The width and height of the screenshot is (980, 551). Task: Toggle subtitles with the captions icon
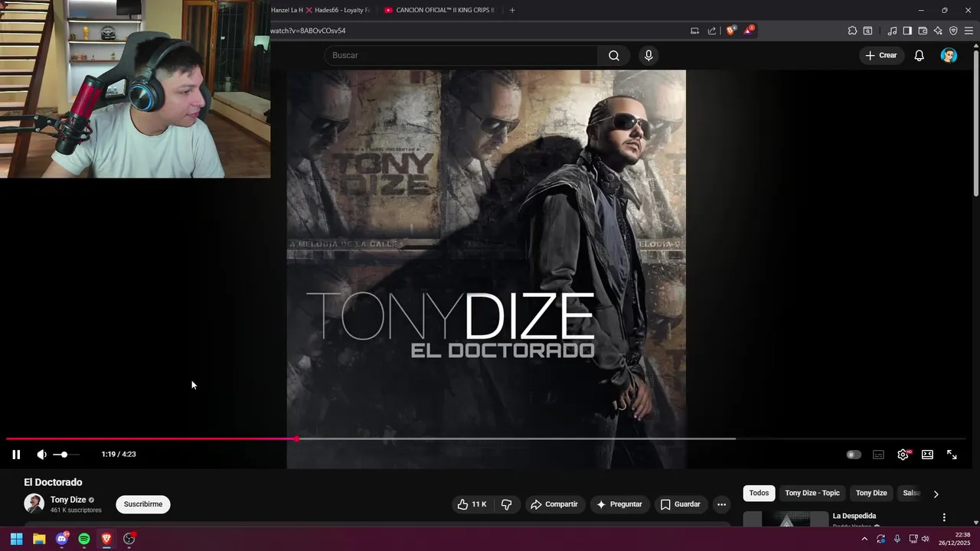[878, 455]
